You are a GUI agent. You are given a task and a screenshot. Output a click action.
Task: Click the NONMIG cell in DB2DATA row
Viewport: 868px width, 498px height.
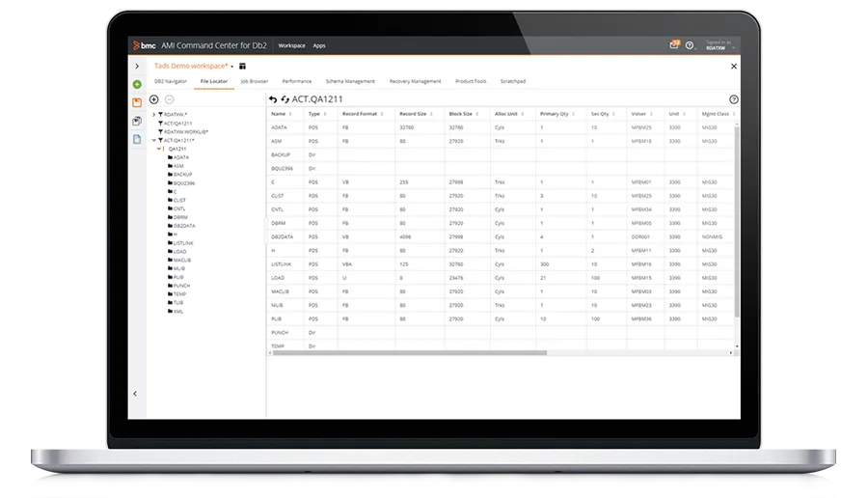(712, 237)
